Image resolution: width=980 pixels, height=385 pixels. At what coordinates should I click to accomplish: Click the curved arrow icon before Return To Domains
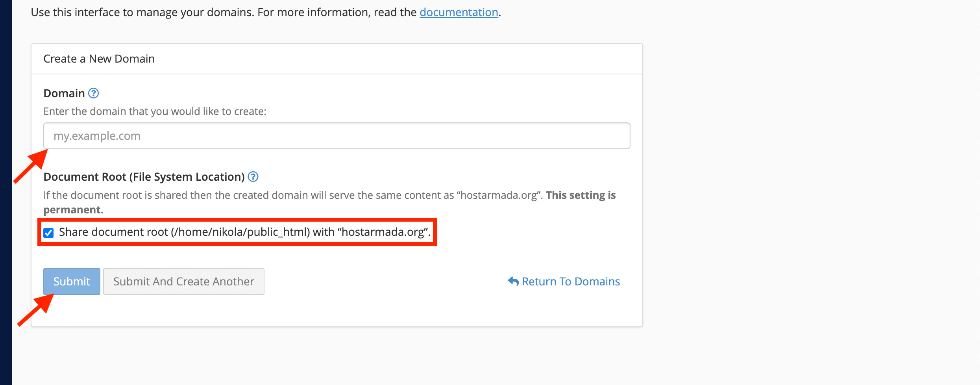pos(513,281)
